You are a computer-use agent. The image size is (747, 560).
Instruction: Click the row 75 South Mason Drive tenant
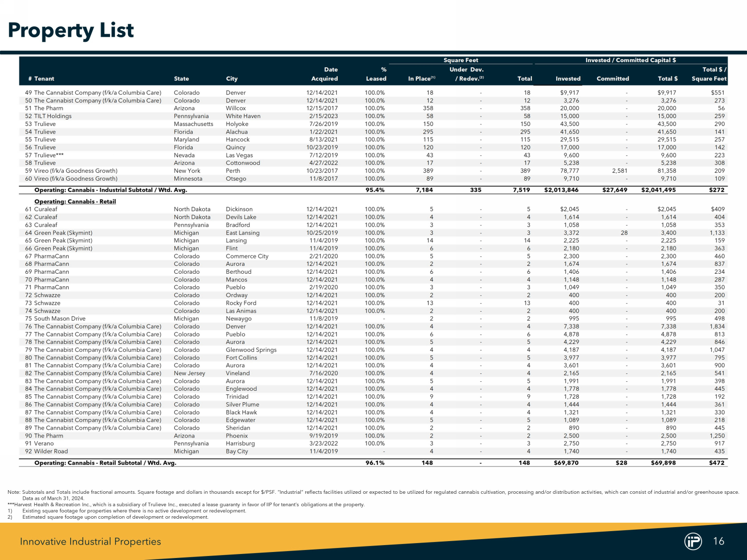[59, 319]
